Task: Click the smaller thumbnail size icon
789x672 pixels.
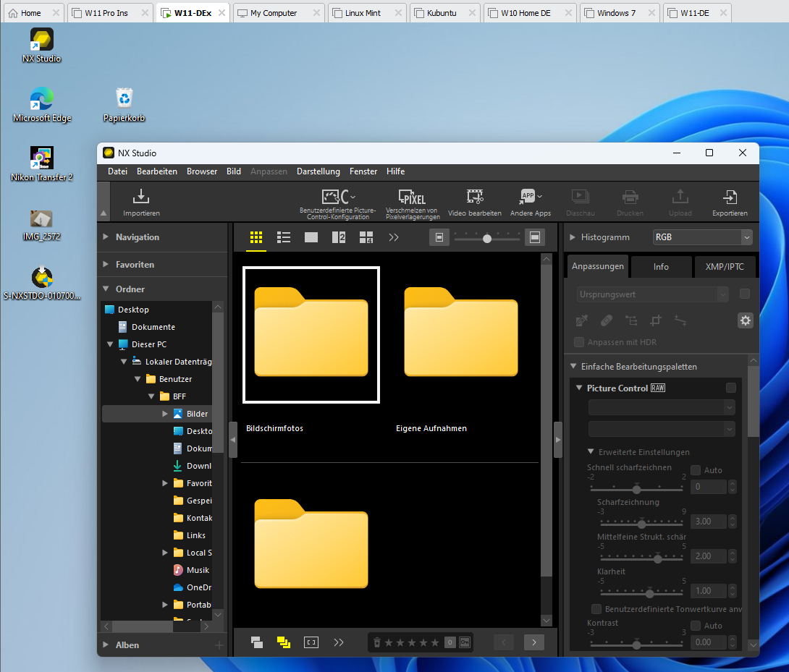Action: (x=439, y=237)
